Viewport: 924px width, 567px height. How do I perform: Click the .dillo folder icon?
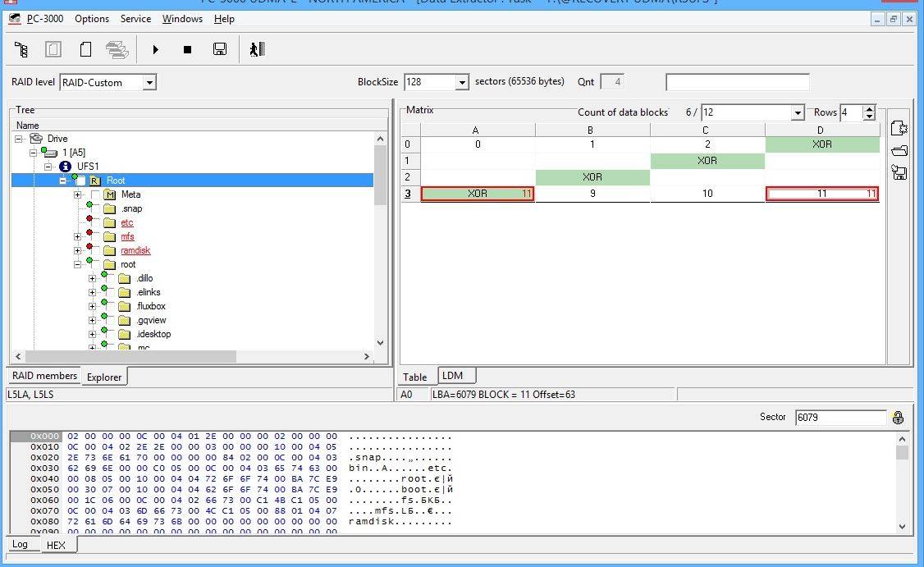click(x=125, y=278)
